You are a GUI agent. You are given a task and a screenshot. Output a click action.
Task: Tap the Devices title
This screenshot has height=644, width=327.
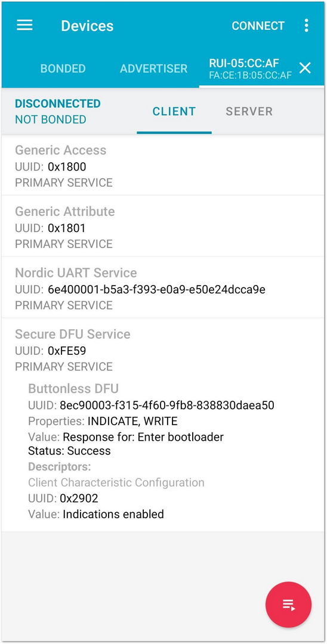87,26
